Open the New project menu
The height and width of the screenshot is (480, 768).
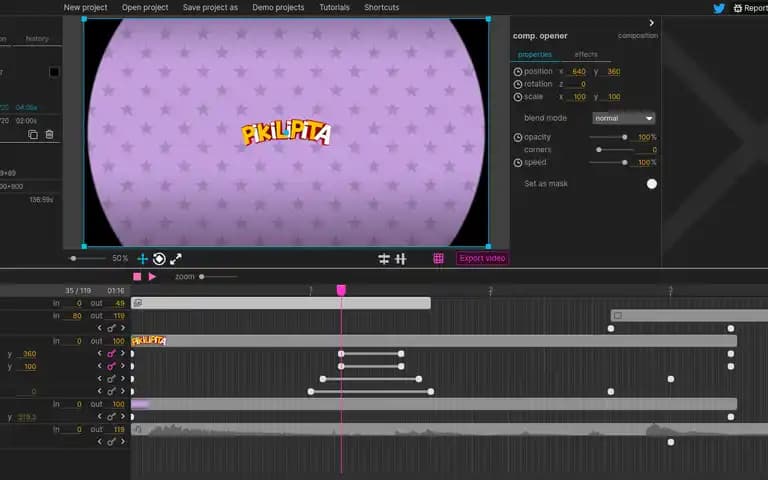click(85, 7)
